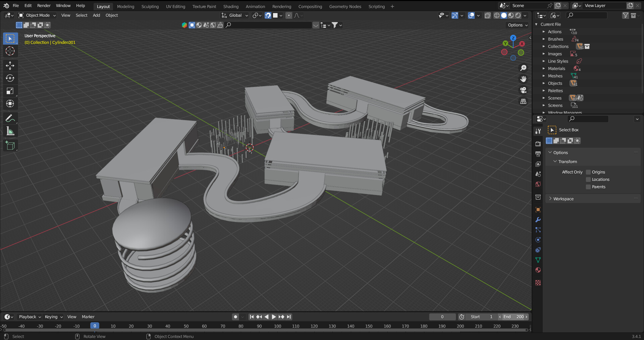Click frame 100 on the timeline
This screenshot has width=644, height=340.
pos(277,326)
